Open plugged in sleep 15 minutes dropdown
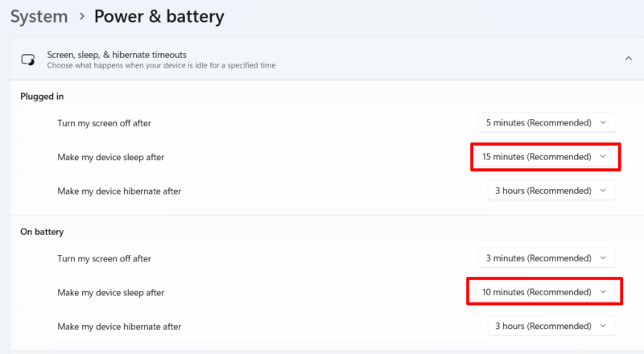The width and height of the screenshot is (644, 354). pyautogui.click(x=545, y=157)
